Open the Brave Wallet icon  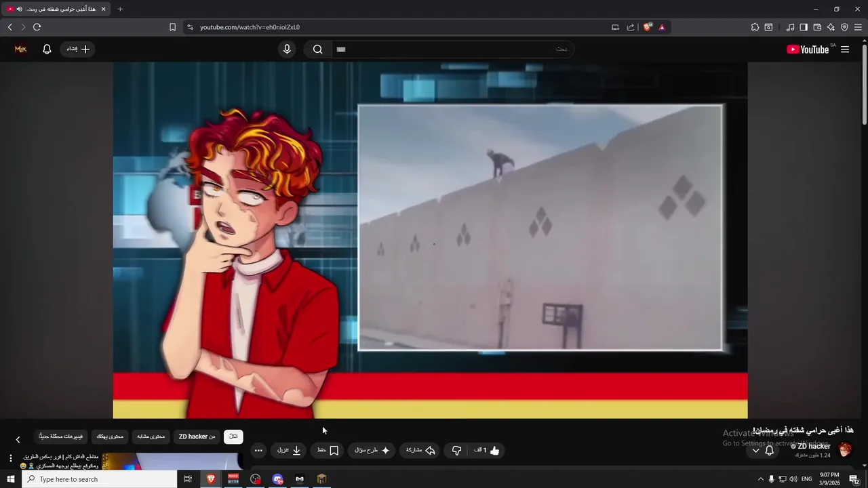(x=817, y=27)
